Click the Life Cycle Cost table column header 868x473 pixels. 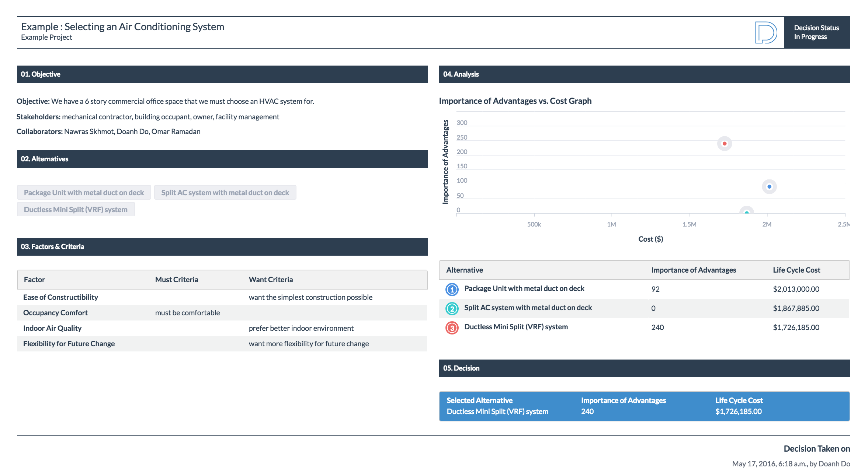[796, 270]
